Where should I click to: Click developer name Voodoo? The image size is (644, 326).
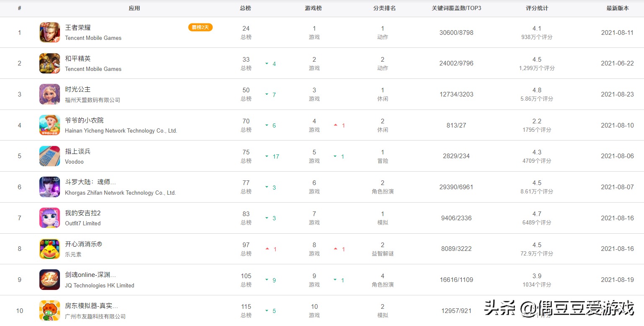[x=74, y=162]
